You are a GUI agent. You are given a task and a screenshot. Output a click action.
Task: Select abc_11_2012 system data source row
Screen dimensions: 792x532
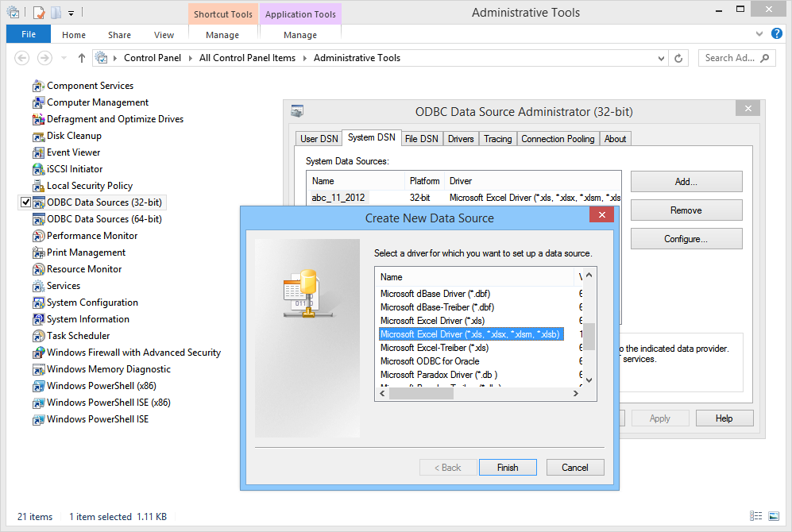pyautogui.click(x=463, y=198)
